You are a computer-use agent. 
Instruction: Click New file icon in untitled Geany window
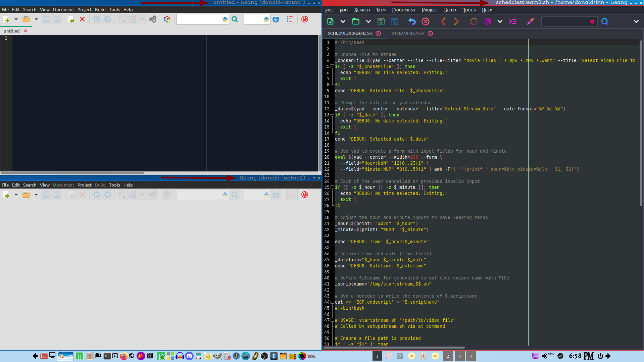pos(6,19)
